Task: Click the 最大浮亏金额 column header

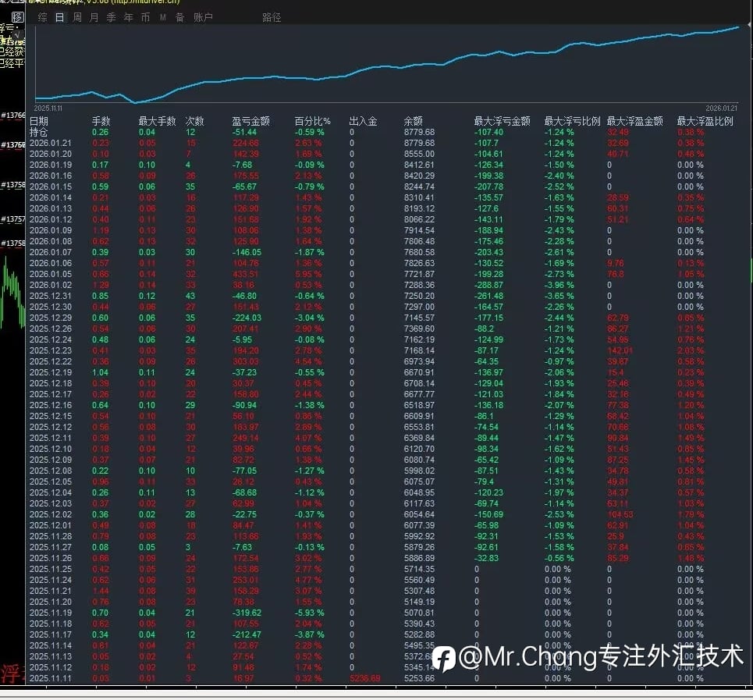Action: [x=502, y=121]
